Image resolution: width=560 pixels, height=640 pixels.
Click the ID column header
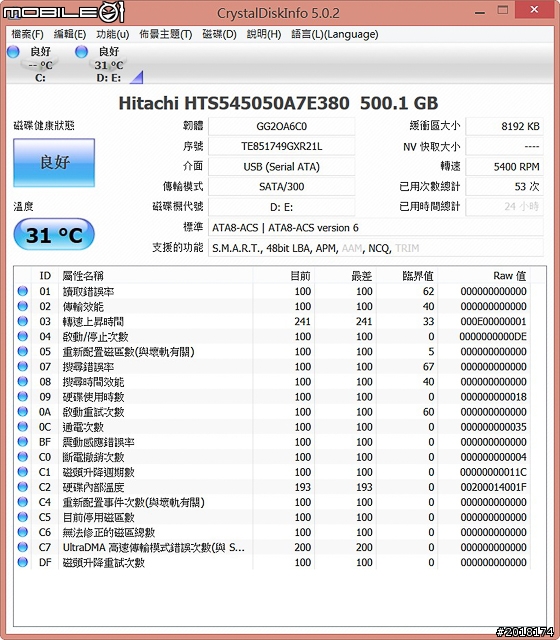[x=45, y=276]
